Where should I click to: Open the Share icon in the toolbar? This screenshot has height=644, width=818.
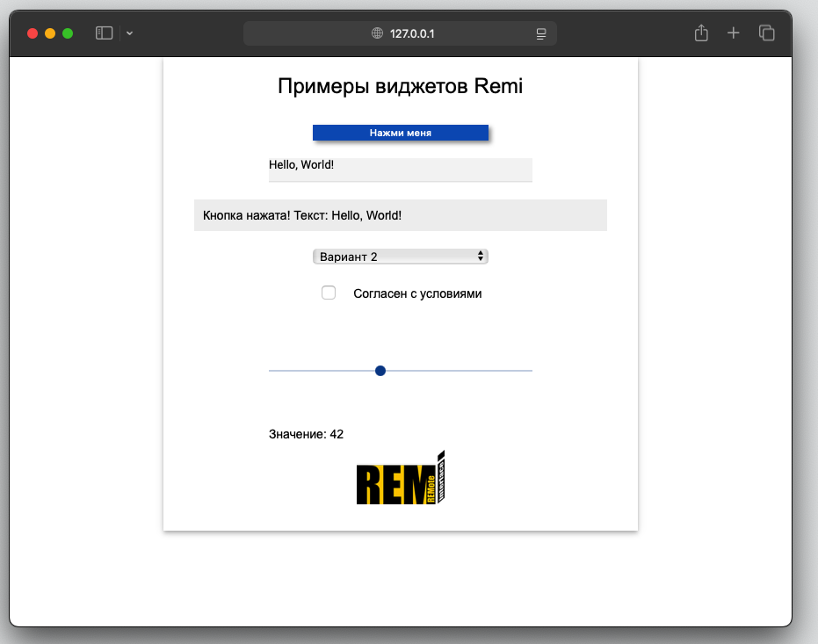pos(701,33)
